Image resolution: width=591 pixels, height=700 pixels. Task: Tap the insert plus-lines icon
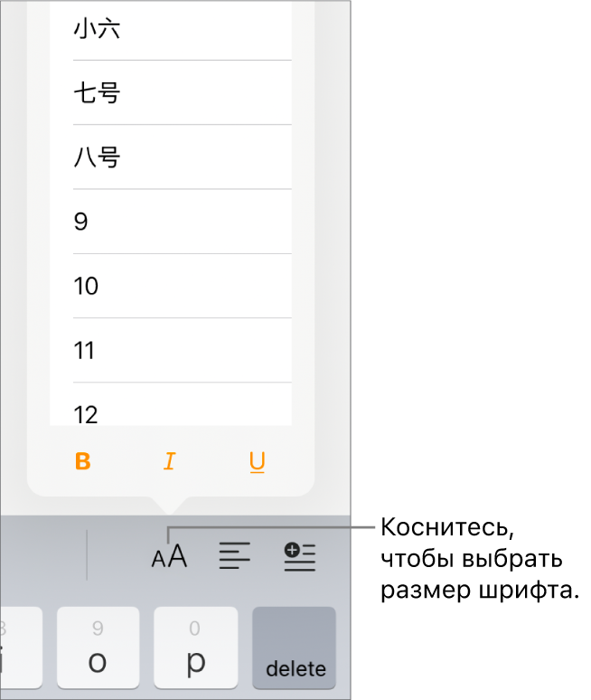click(x=300, y=556)
